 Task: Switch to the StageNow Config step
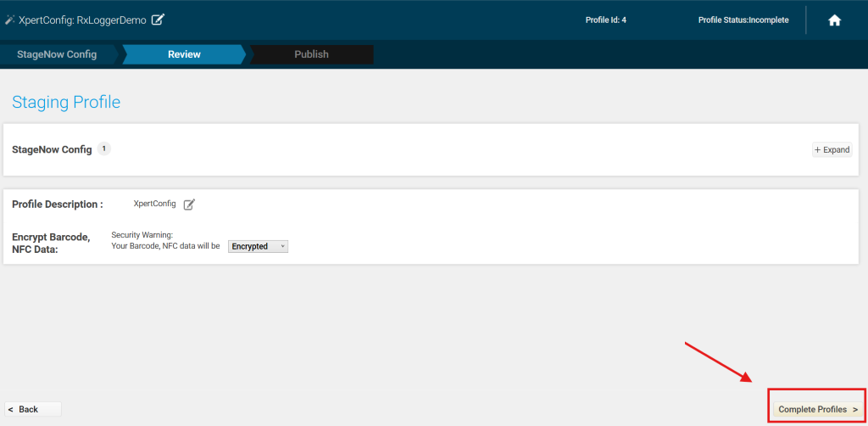point(57,54)
